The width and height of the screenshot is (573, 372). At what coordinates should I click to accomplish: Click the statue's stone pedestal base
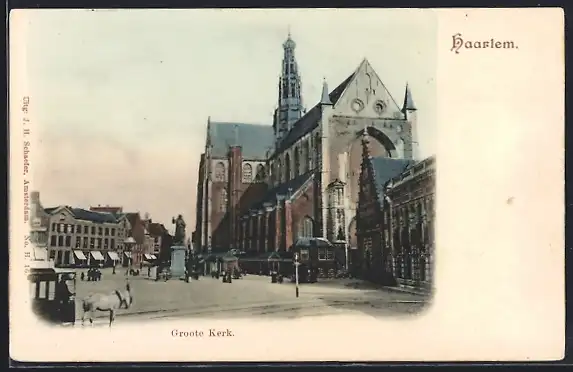178,261
